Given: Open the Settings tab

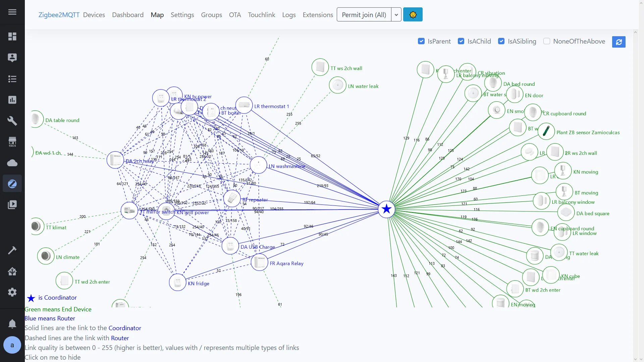Looking at the screenshot, I should point(182,15).
